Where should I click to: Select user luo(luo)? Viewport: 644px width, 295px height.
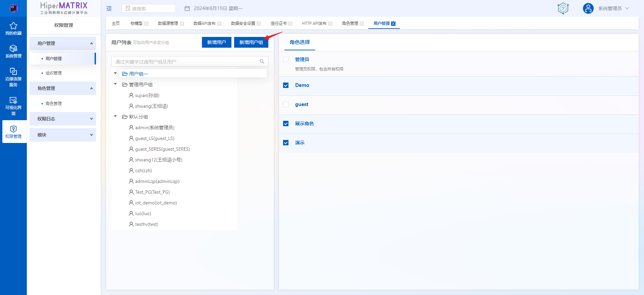[x=143, y=213]
